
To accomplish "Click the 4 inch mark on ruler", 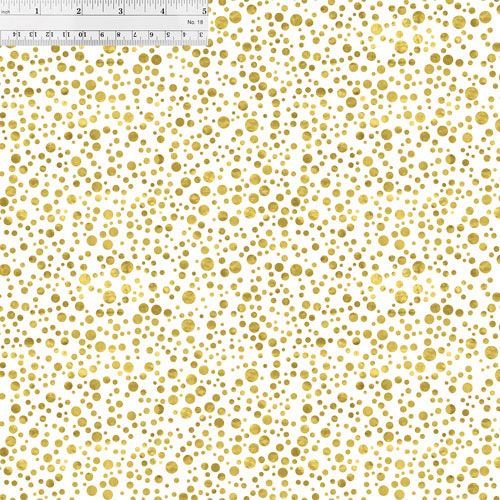I will coord(162,11).
